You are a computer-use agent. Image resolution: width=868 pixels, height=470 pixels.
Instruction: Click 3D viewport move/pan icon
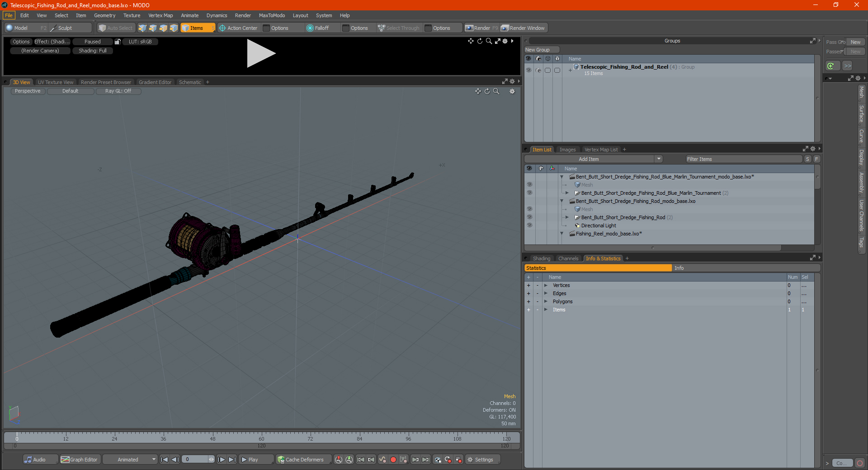coord(478,91)
